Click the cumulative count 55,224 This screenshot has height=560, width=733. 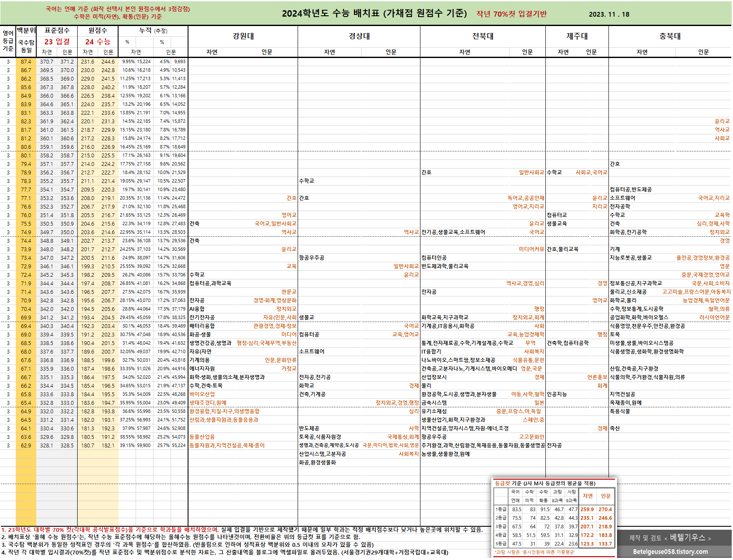[x=179, y=445]
